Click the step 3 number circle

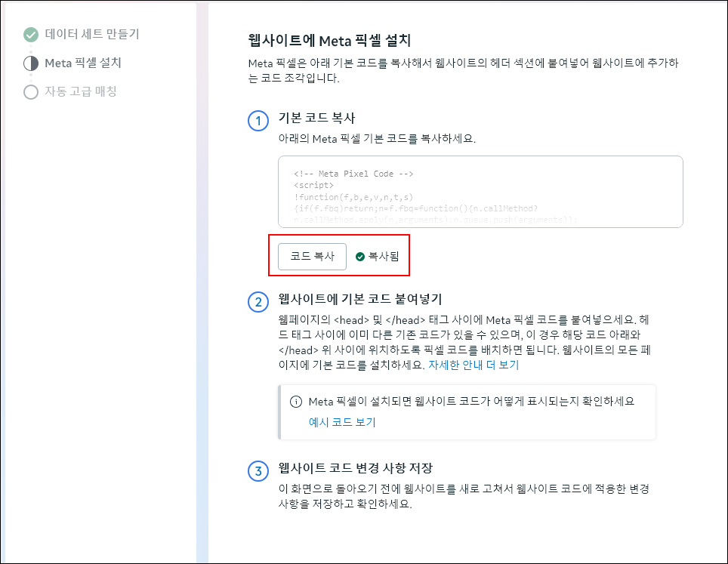pos(258,472)
